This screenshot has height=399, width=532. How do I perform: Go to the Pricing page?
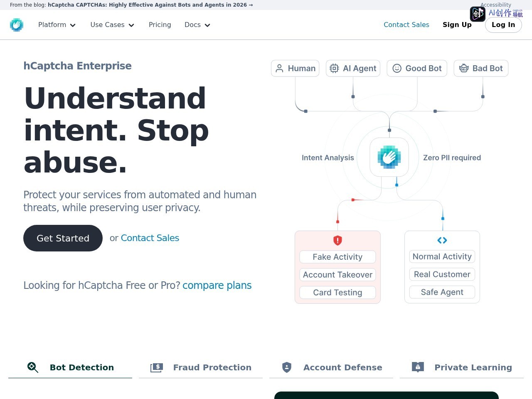(x=160, y=25)
